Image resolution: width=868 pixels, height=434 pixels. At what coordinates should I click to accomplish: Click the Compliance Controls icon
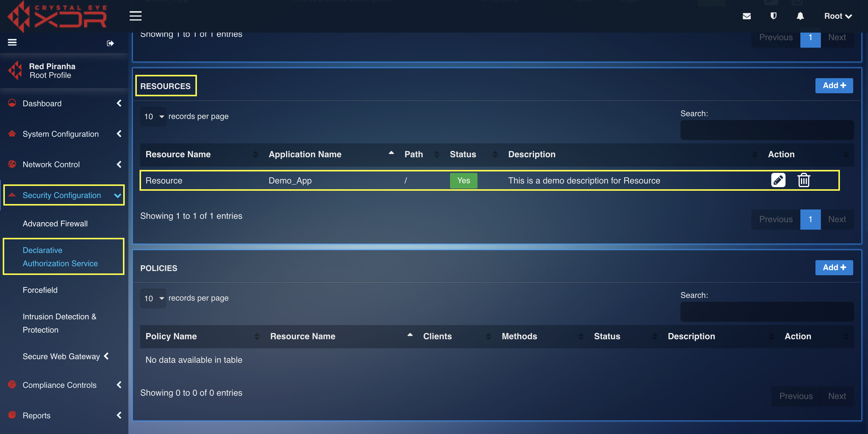12,385
